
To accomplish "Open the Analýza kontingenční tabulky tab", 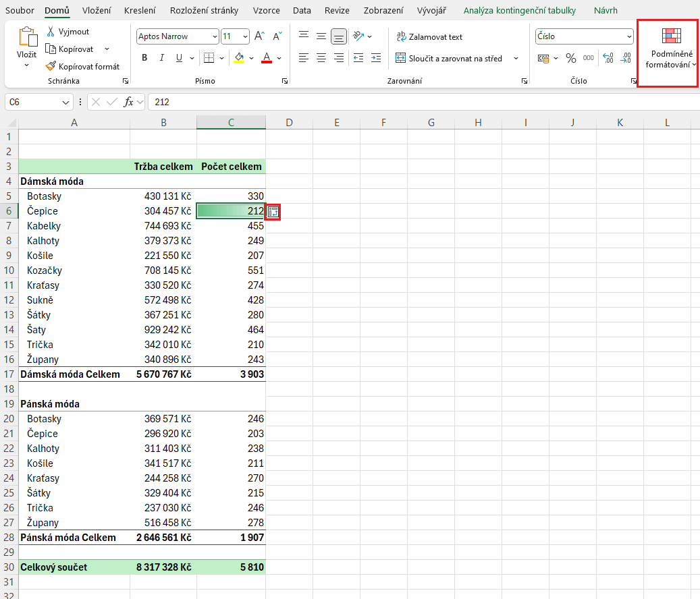I will point(519,11).
